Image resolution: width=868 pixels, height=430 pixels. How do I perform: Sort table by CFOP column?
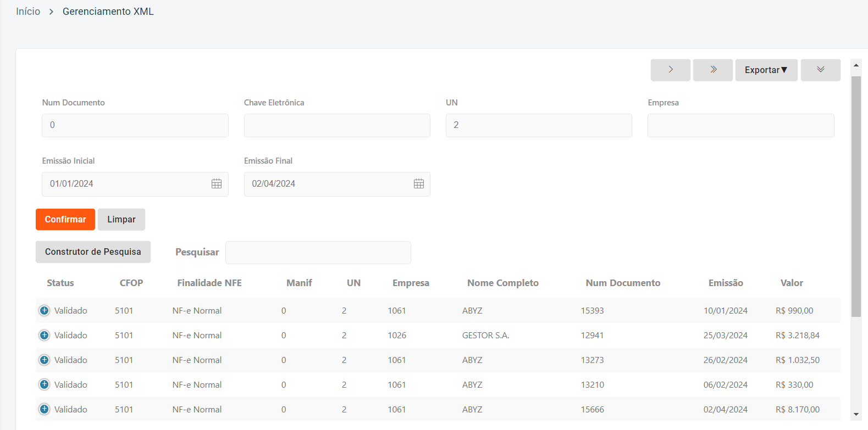(x=131, y=283)
